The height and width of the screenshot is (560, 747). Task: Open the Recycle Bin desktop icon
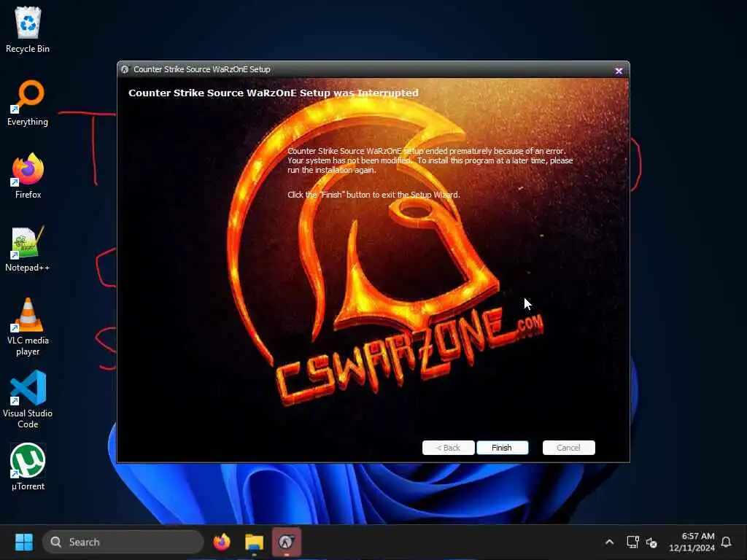pos(28,29)
